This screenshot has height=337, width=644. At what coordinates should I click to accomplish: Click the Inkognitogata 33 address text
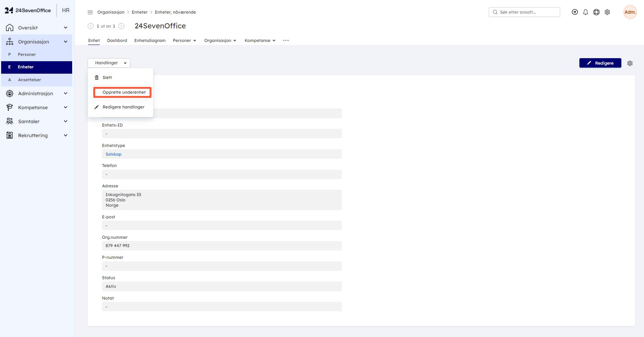(123, 195)
